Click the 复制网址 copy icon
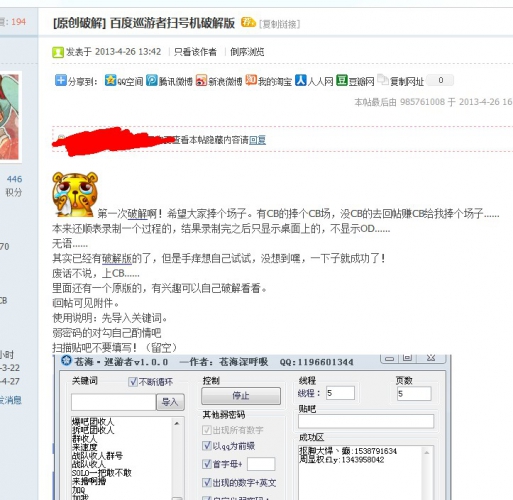The height and width of the screenshot is (500, 513). coord(383,80)
